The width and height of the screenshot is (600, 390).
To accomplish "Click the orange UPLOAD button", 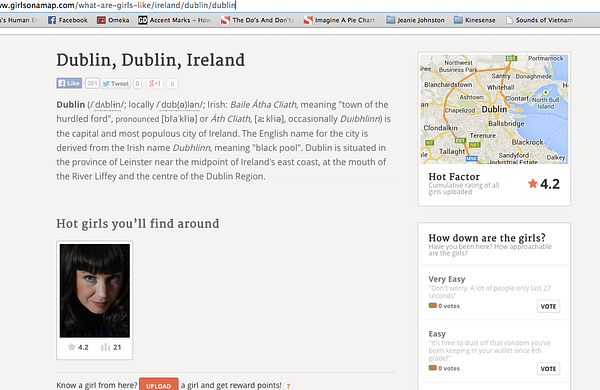I will (x=158, y=385).
